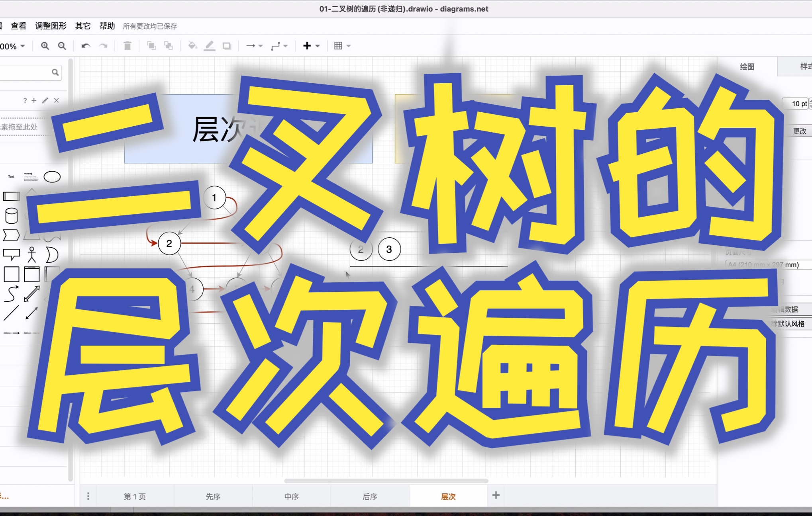Switch to the 先序 page tab
Screen dimensions: 812x516
[x=213, y=496]
